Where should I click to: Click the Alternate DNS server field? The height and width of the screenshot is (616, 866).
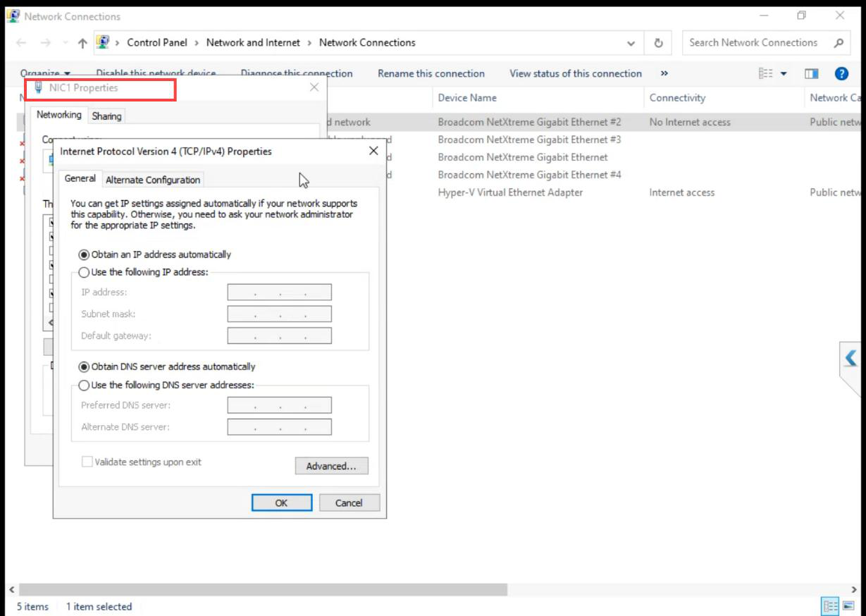[x=279, y=427]
